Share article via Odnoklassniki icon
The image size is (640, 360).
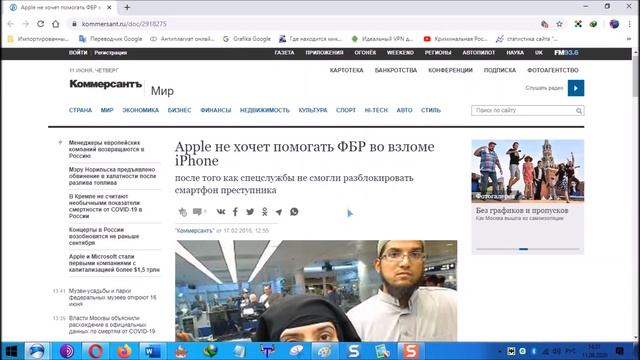(264, 211)
